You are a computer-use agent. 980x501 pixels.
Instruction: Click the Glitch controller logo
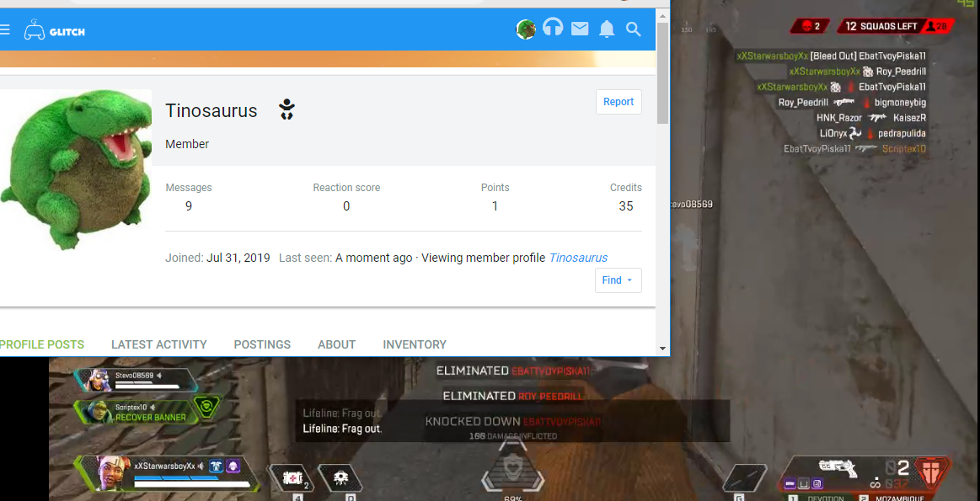pos(54,31)
